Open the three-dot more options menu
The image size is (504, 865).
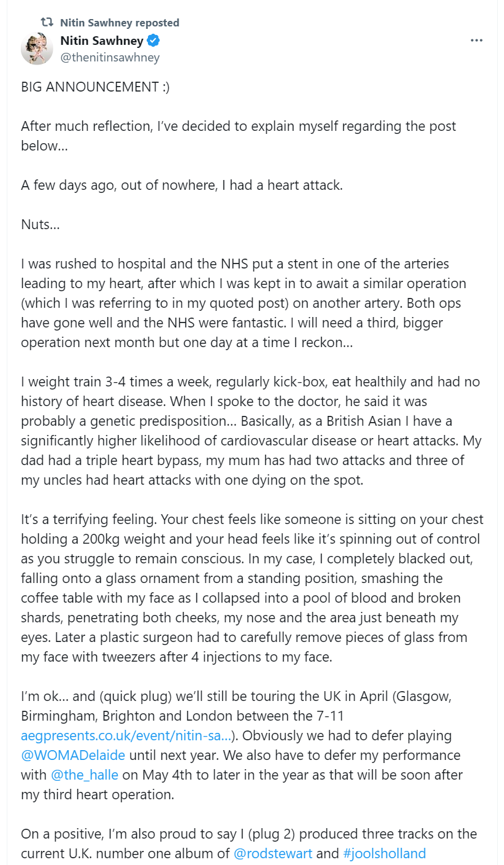point(476,41)
